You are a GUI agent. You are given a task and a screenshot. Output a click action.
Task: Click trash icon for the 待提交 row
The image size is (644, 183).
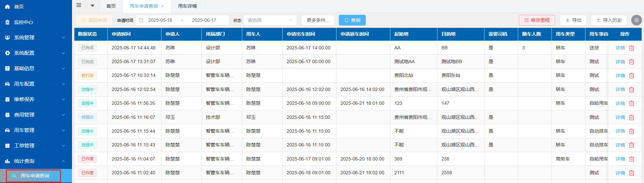(632, 117)
